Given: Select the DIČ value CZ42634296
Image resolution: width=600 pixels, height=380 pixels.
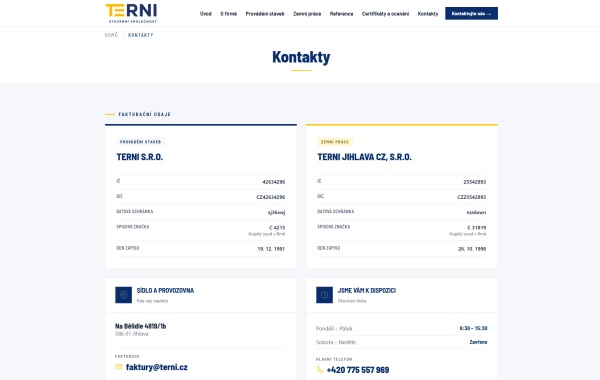Looking at the screenshot, I should coord(271,197).
